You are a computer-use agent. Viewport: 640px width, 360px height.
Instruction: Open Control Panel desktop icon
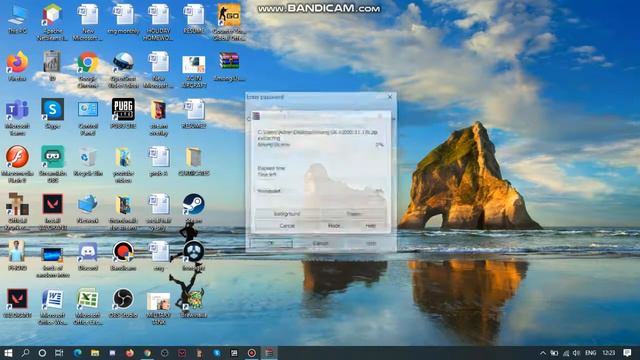click(87, 117)
